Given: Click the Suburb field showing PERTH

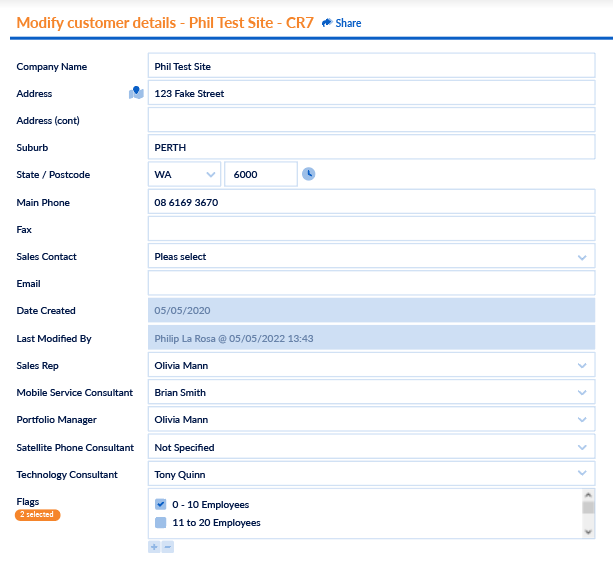Looking at the screenshot, I should 371,147.
